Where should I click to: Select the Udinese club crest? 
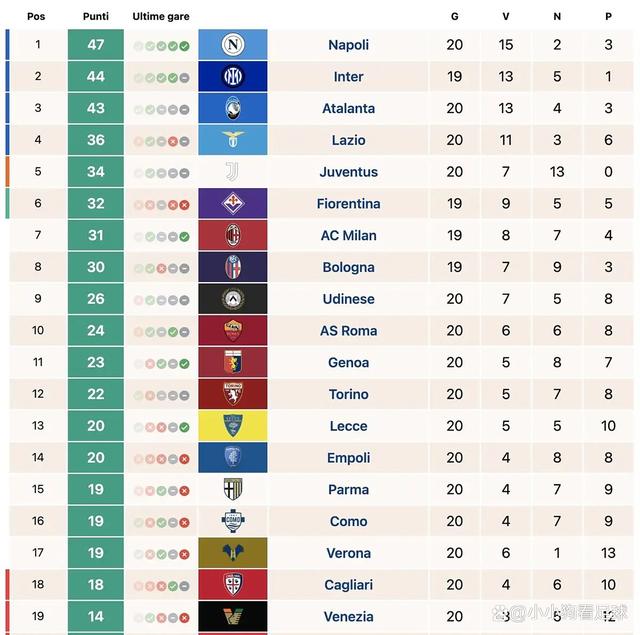pyautogui.click(x=233, y=299)
